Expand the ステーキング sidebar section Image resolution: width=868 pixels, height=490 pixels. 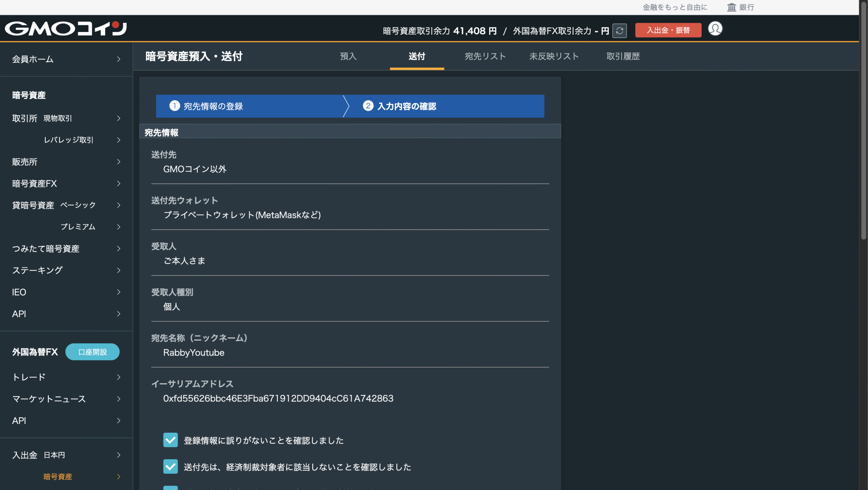pos(37,270)
